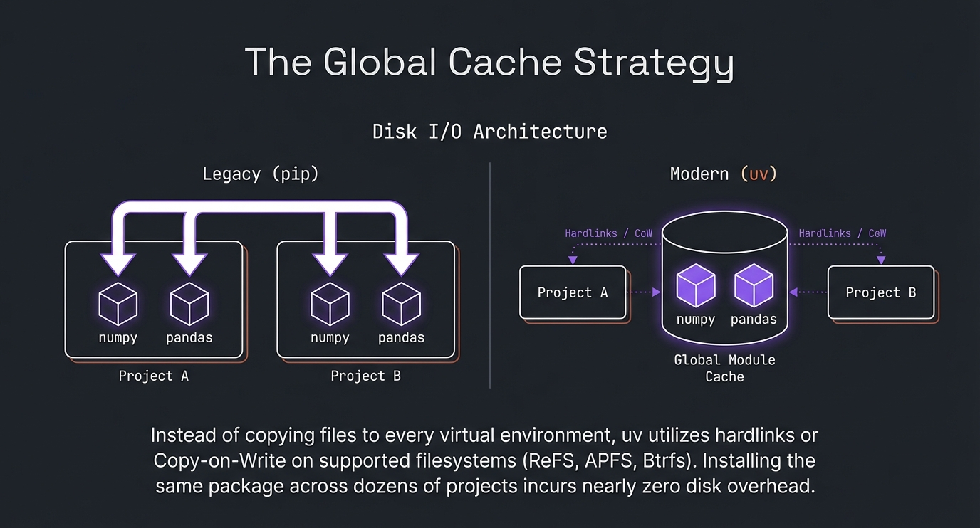Select the pandas cube in legacy Project B
This screenshot has width=980, height=528.
tap(401, 302)
